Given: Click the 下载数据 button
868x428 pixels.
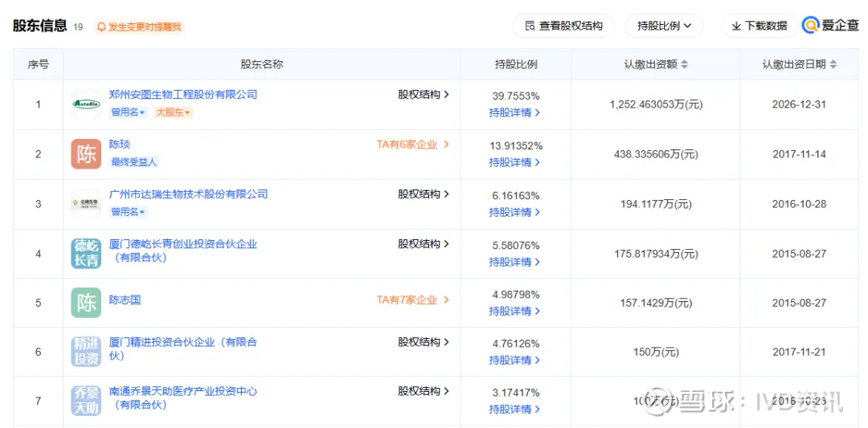Looking at the screenshot, I should [x=759, y=26].
